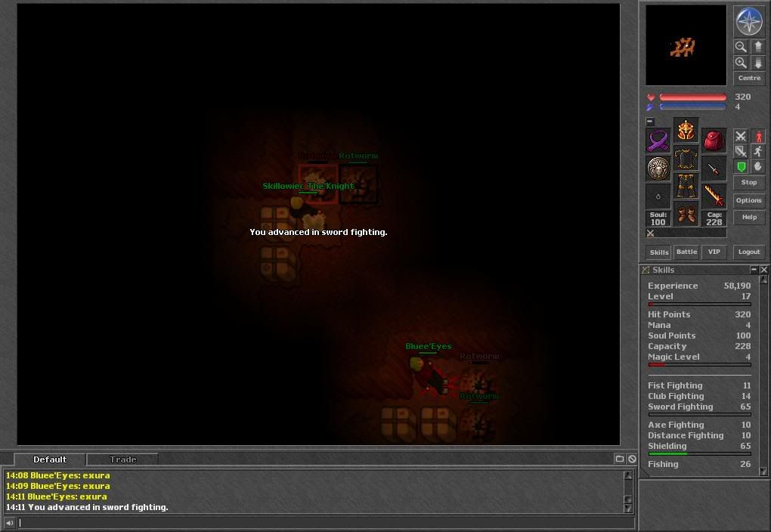Click the minimap view

click(686, 45)
